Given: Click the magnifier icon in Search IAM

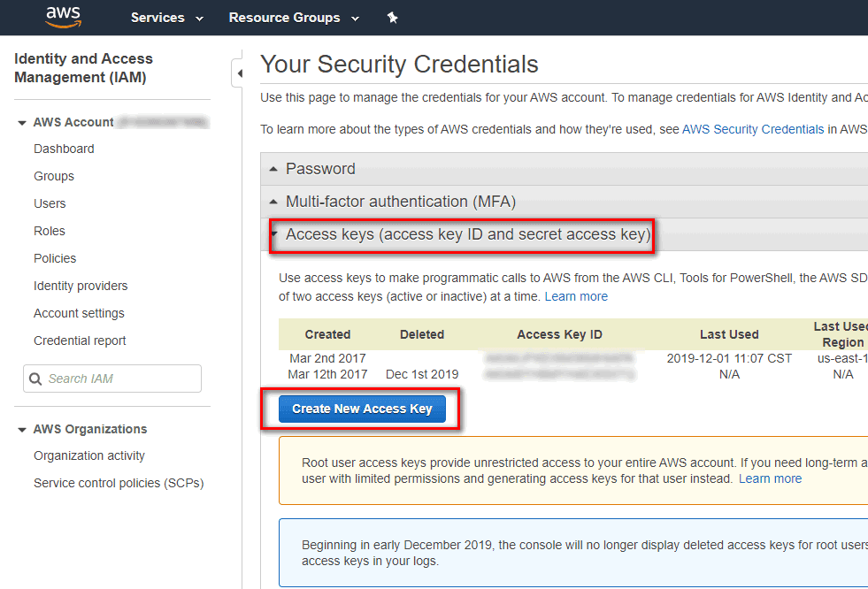Looking at the screenshot, I should 35,379.
